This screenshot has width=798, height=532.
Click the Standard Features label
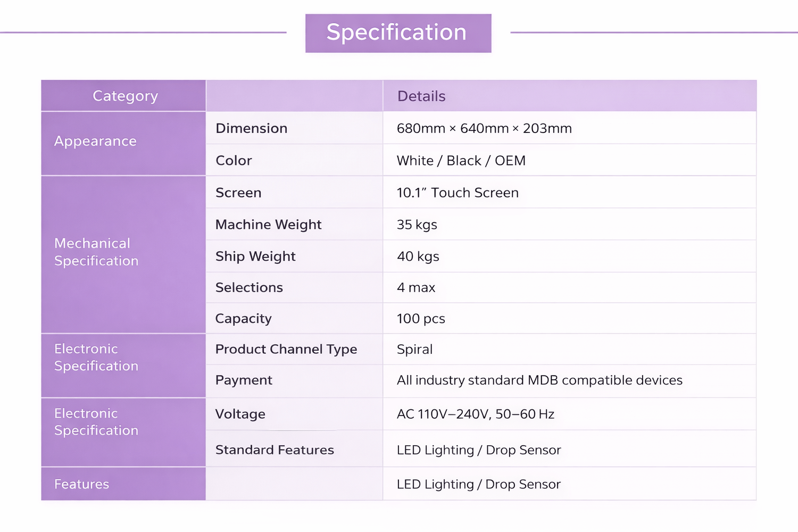pos(275,450)
